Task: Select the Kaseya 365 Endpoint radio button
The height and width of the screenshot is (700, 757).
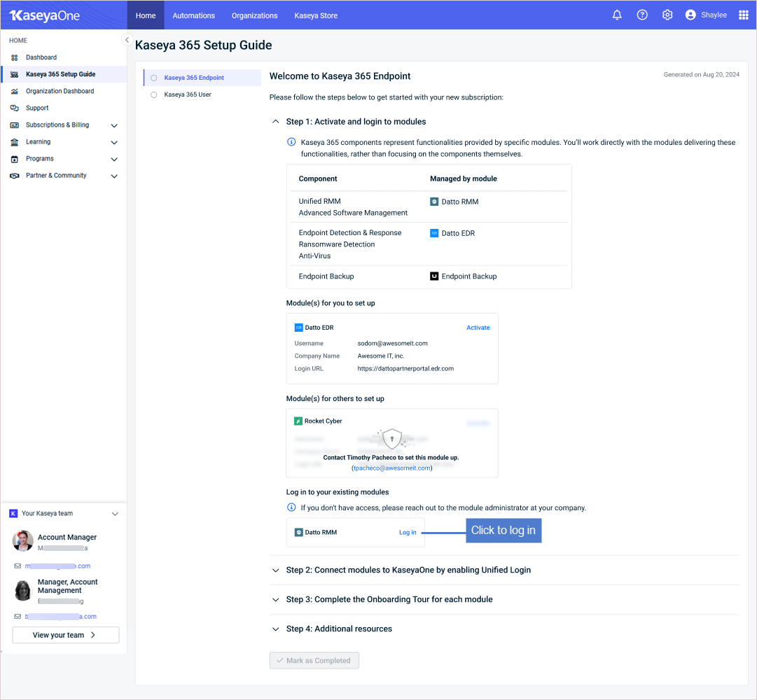Action: [x=154, y=78]
